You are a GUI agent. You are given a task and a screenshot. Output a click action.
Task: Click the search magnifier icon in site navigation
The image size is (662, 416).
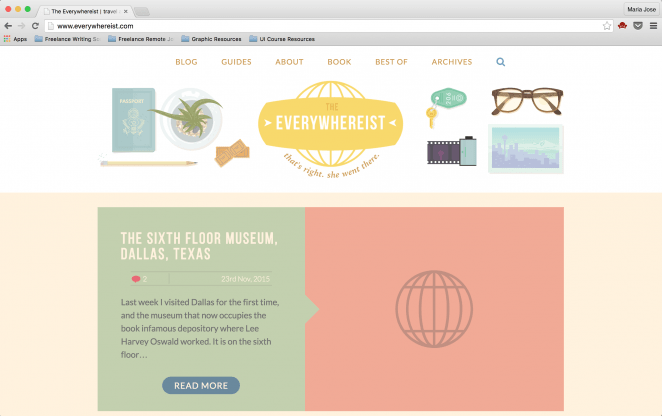pyautogui.click(x=501, y=62)
